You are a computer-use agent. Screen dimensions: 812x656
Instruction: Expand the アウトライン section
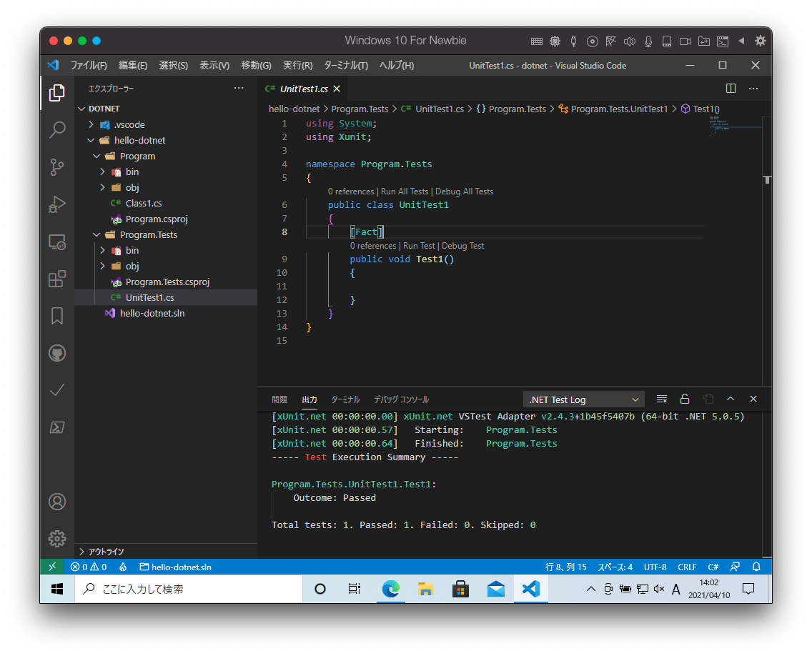106,552
